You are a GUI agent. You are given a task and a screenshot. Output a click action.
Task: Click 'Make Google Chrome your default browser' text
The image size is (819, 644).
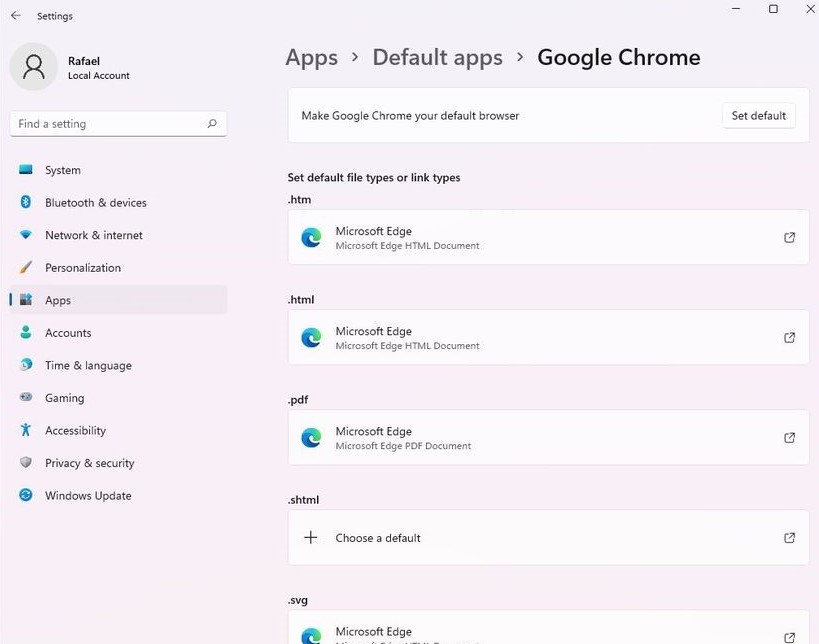[410, 115]
